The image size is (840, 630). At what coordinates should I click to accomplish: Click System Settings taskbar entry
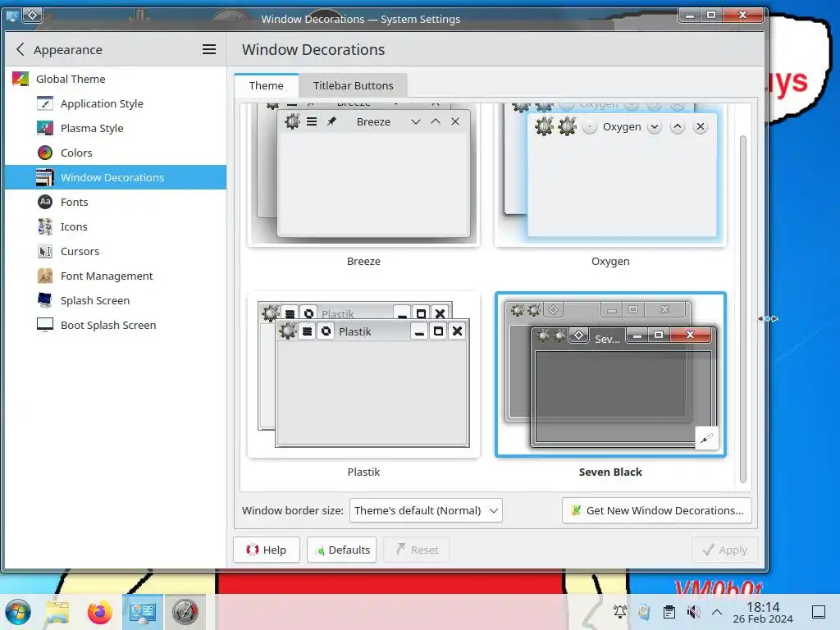click(x=143, y=612)
